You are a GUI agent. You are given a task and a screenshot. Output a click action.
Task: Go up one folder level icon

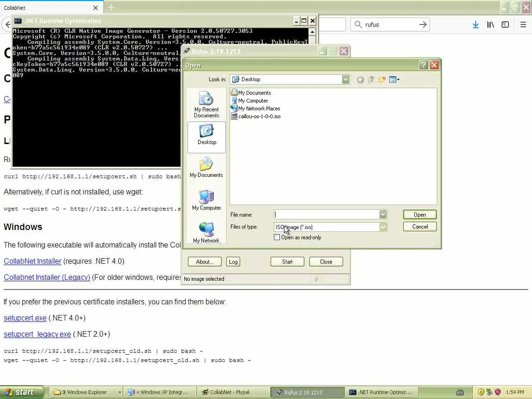coord(371,80)
